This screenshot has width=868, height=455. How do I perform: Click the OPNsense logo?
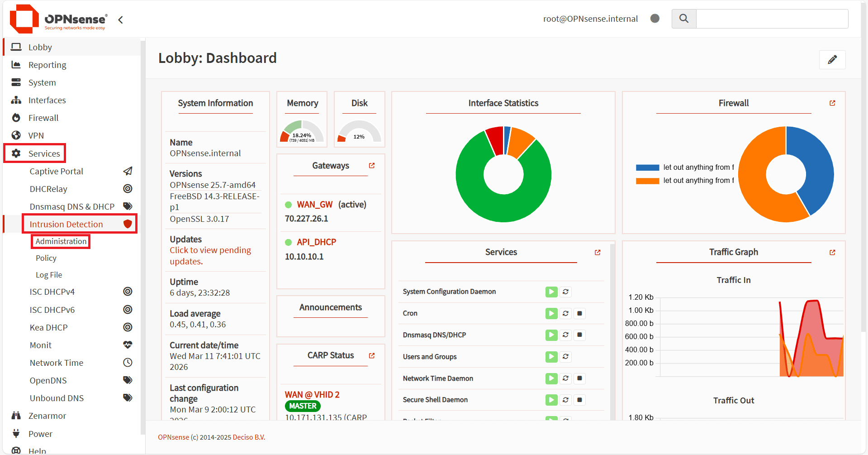pyautogui.click(x=58, y=19)
